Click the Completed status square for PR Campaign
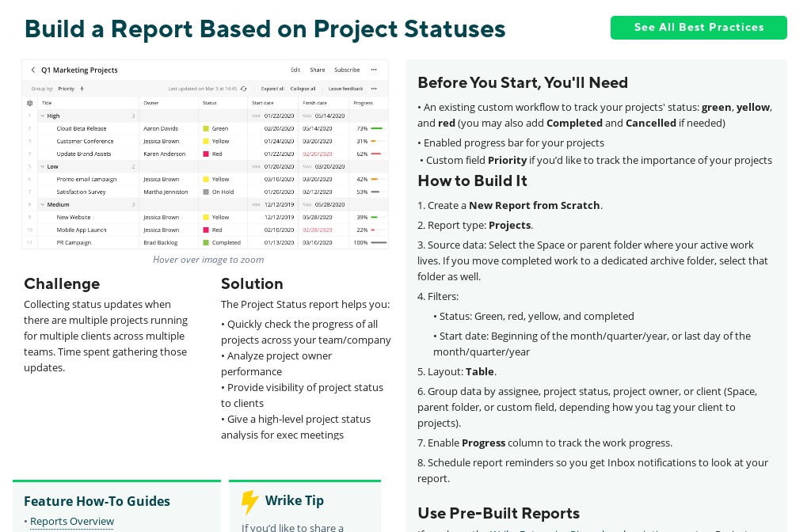811x532 pixels. tap(204, 242)
